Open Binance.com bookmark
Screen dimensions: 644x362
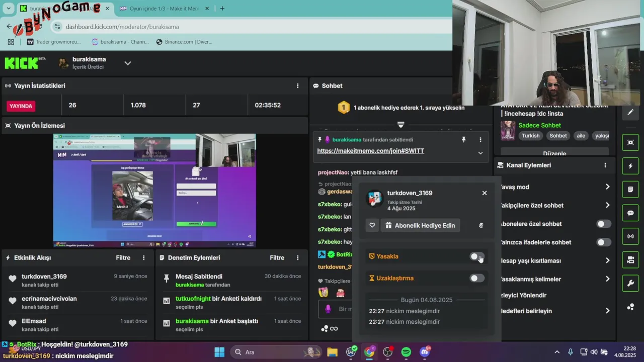pyautogui.click(x=184, y=42)
